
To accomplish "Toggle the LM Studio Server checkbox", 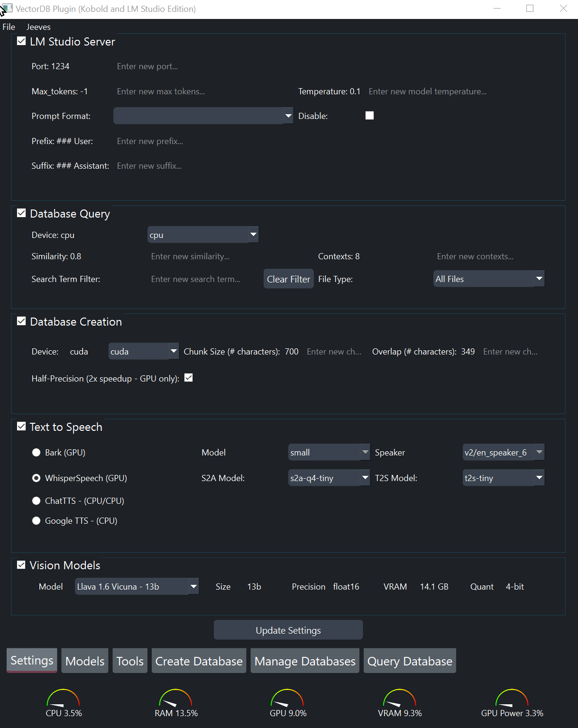I will (21, 41).
